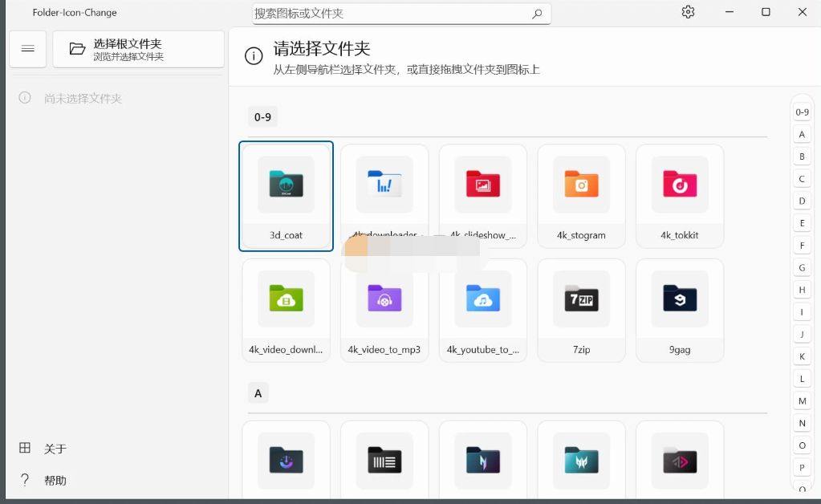
Task: Jump to letter A in the alphabet index
Action: [801, 134]
